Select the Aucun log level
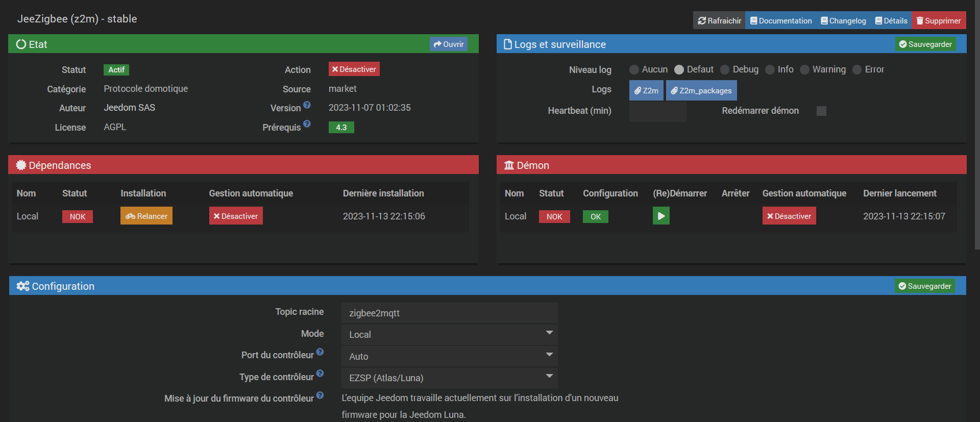This screenshot has width=980, height=422. 634,70
